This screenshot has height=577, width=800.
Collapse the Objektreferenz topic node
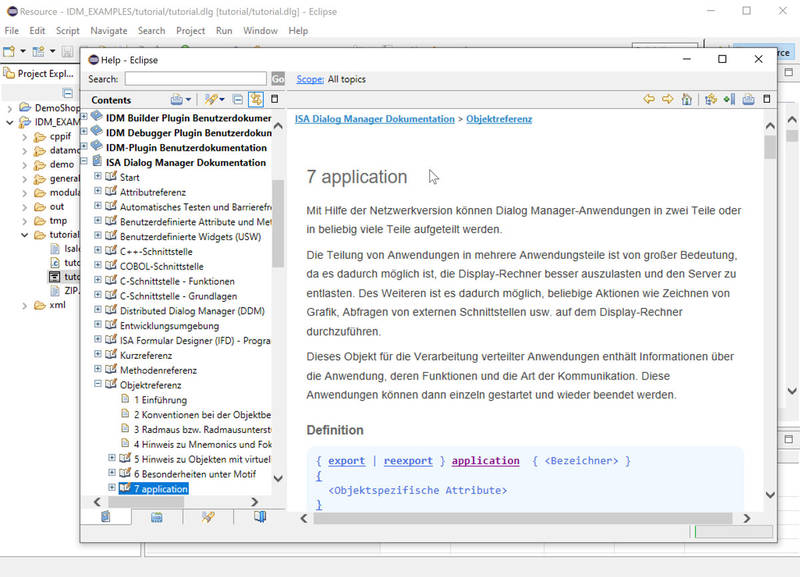[x=97, y=384]
